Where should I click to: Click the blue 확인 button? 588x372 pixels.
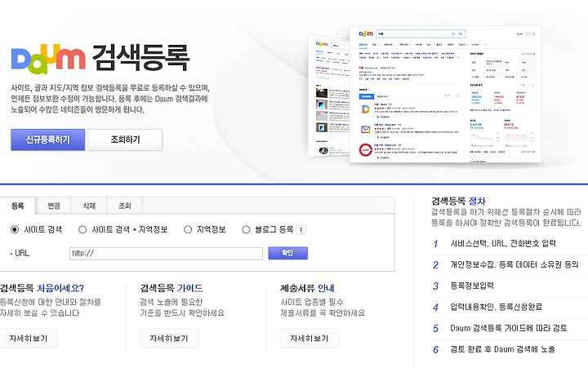coord(288,253)
